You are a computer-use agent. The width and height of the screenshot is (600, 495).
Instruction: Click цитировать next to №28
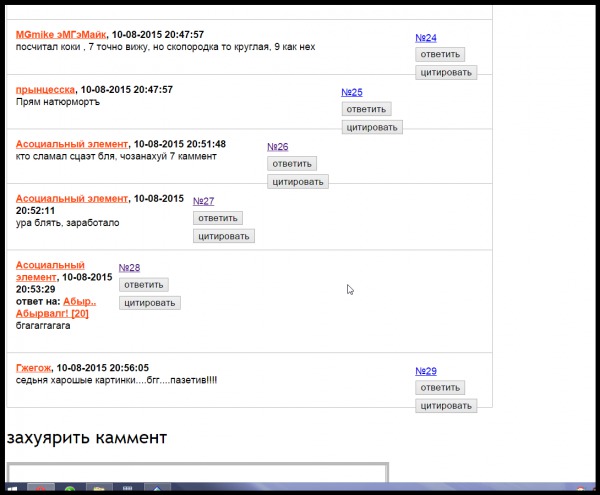[150, 303]
